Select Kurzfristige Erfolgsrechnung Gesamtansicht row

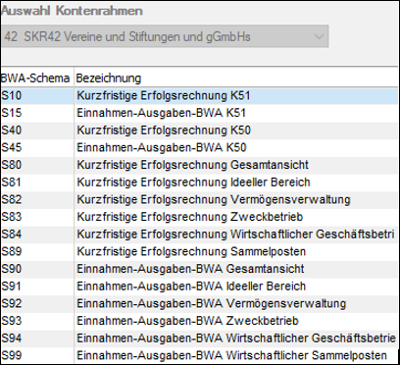(199, 165)
